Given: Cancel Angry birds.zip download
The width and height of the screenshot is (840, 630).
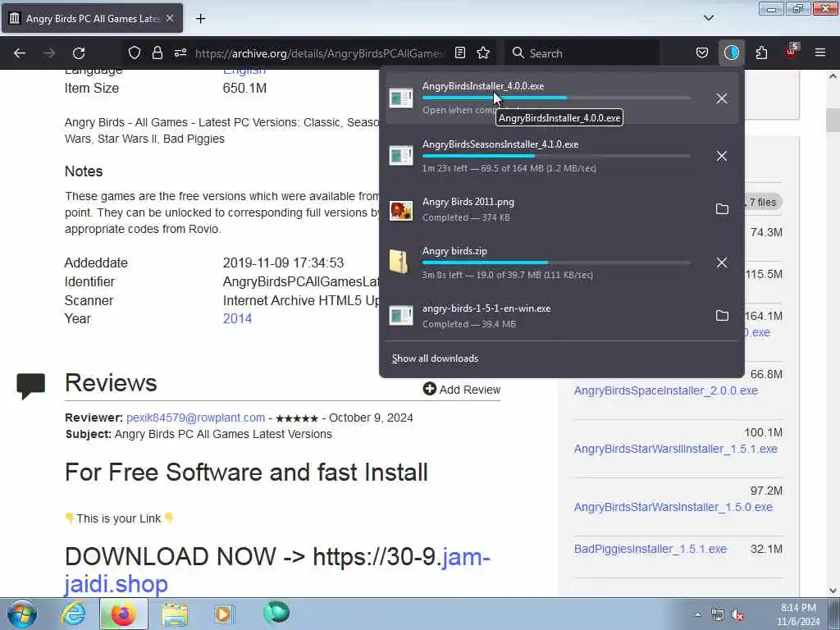Looking at the screenshot, I should coord(722,262).
